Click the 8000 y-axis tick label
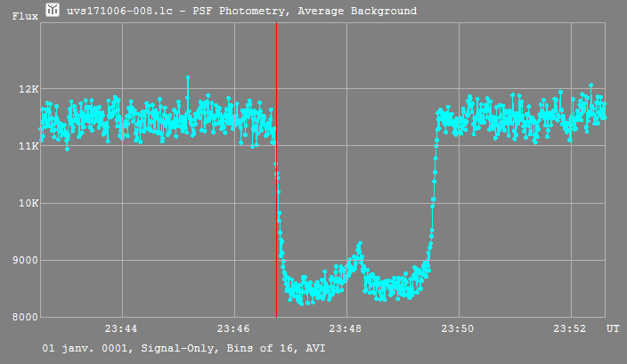627x364 pixels. tap(27, 317)
